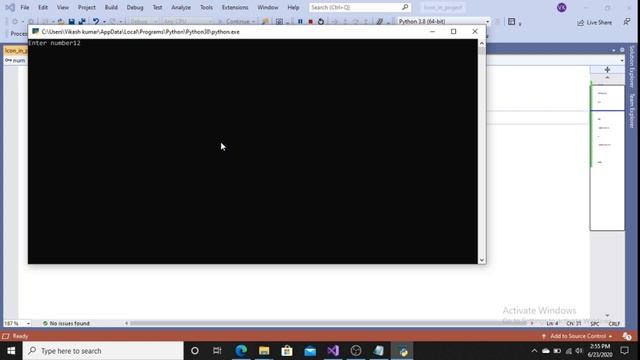Click the Undo toolbar icon

coord(96,21)
